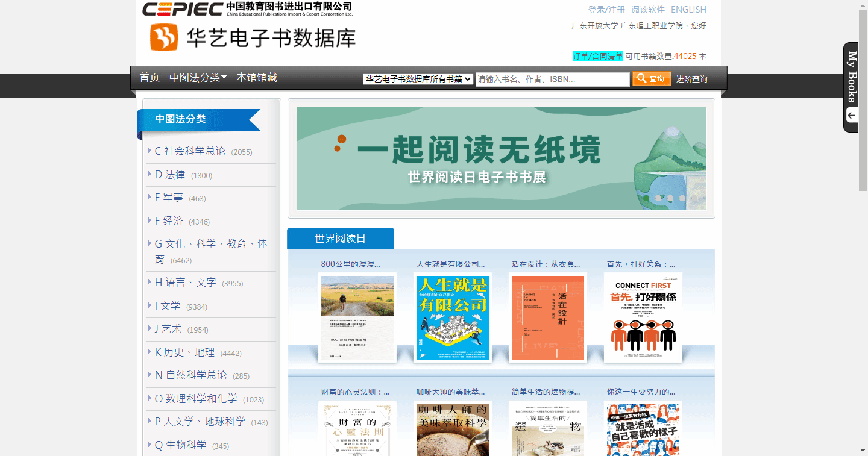
Task: Click the 一起阅读无纸境 banner image
Action: pyautogui.click(x=502, y=158)
